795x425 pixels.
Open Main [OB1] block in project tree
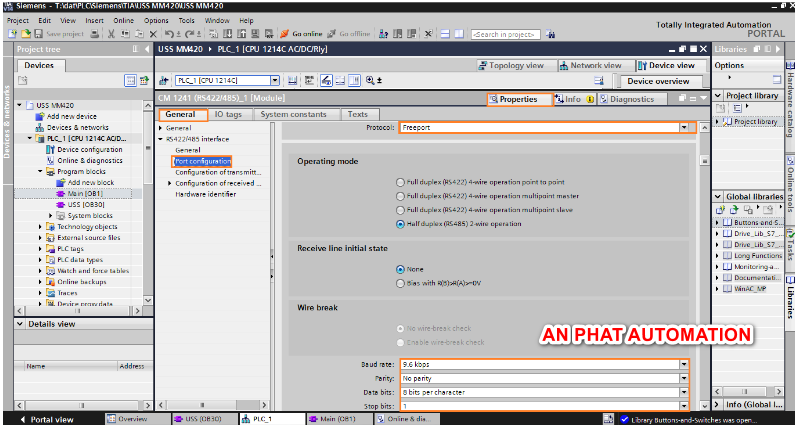click(85, 193)
